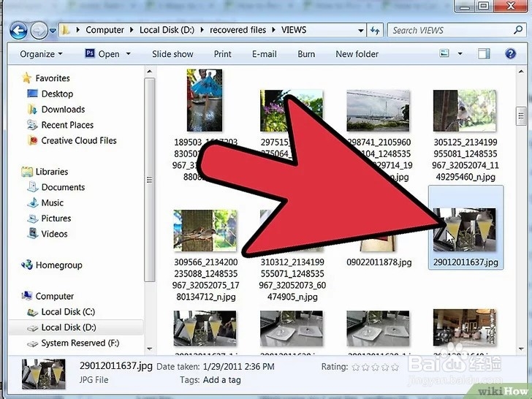Click Open with Photoshop button
Screen dimensions: 532x399
(102, 53)
